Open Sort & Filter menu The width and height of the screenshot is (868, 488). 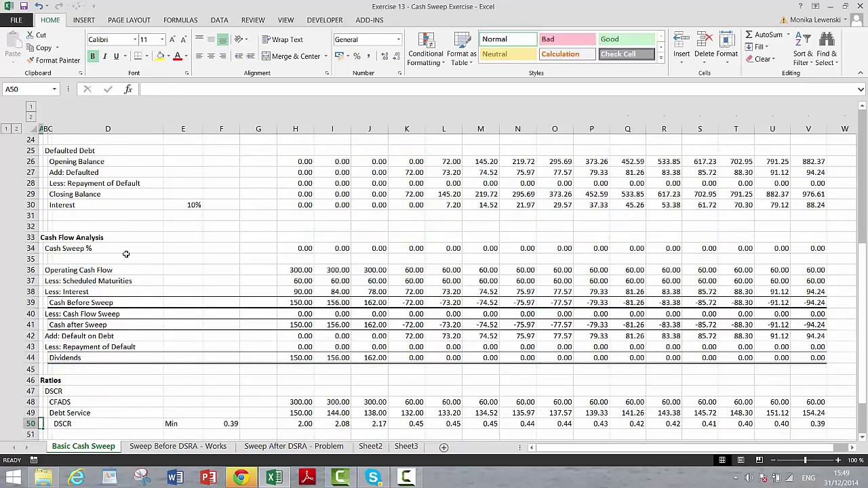802,49
